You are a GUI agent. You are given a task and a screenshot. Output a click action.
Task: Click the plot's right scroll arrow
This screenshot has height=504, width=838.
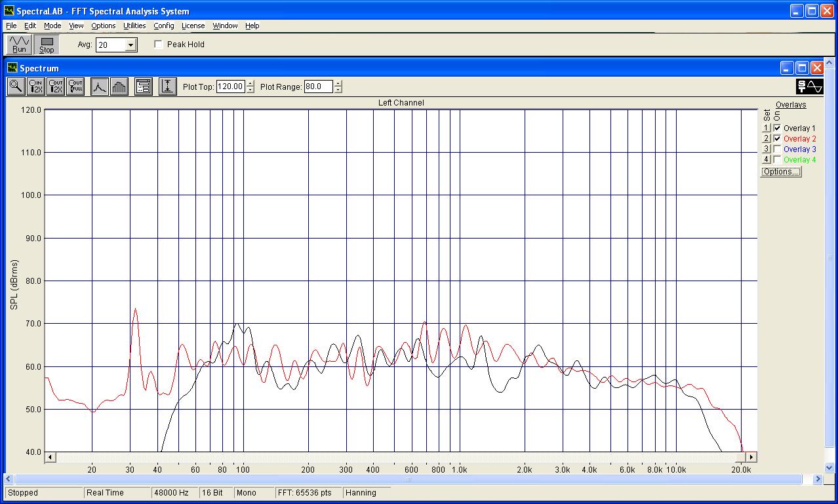click(x=751, y=457)
